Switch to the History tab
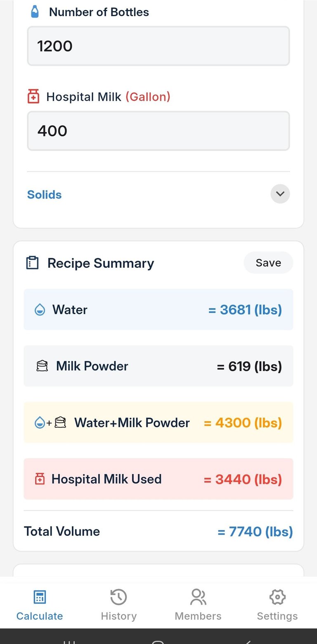This screenshot has width=317, height=644. tap(118, 606)
